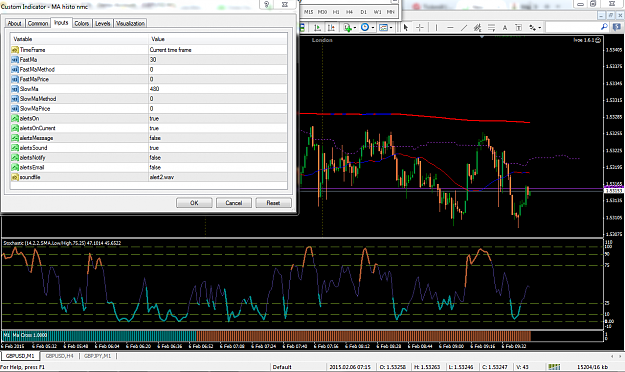Open the Levels tab
Viewport: 625px width, 372px height.
(x=102, y=23)
